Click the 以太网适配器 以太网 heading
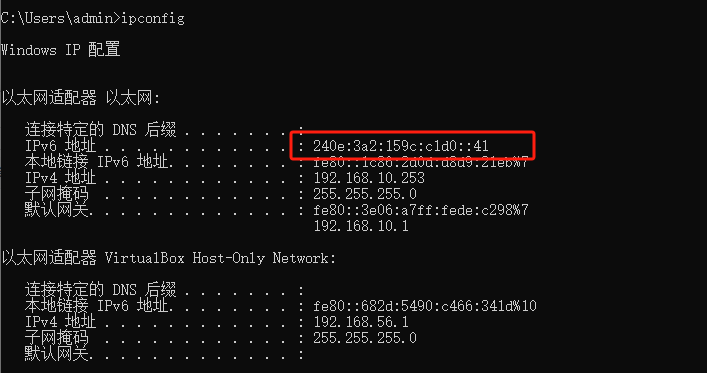The image size is (707, 373). click(x=81, y=98)
